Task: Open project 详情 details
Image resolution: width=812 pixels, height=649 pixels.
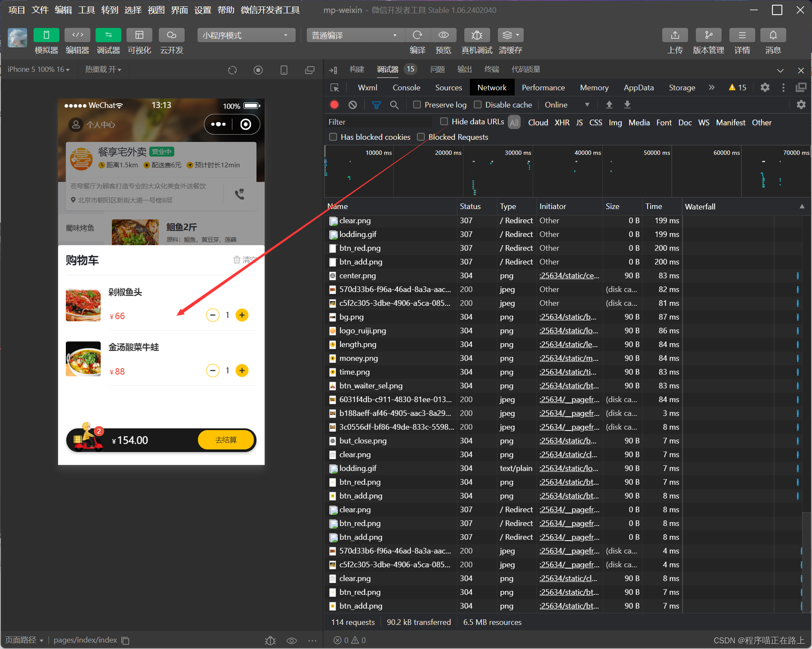Action: 742,35
